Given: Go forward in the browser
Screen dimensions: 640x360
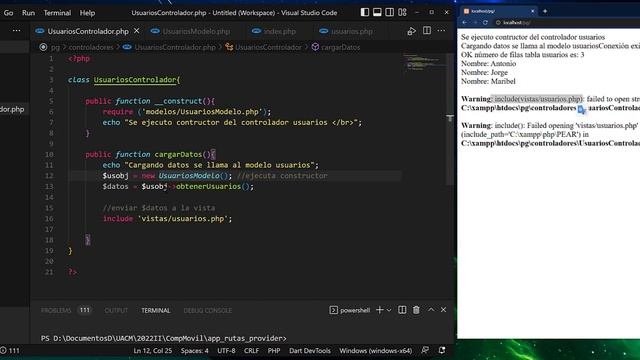Looking at the screenshot, I should (x=475, y=22).
